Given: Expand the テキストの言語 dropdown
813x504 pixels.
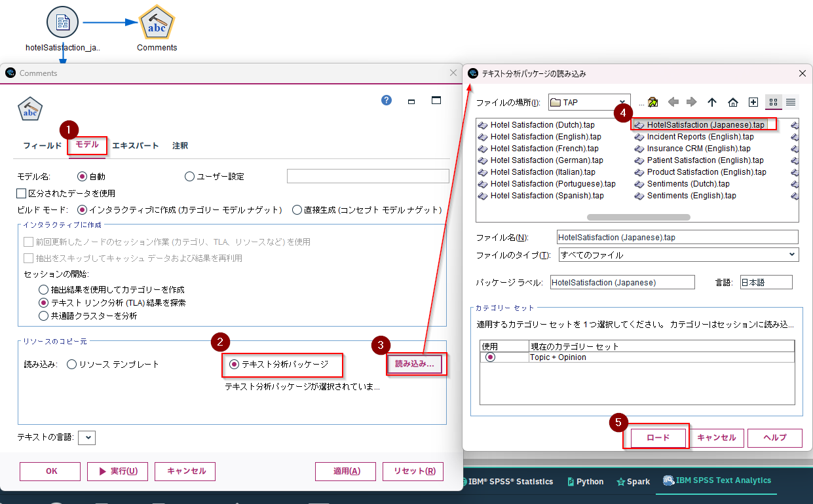Looking at the screenshot, I should click(86, 437).
